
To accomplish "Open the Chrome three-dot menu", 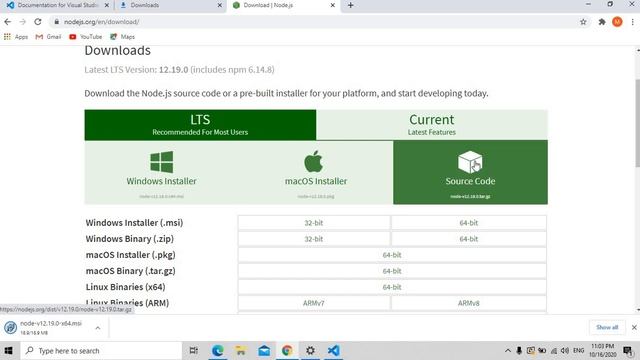I will 633,22.
